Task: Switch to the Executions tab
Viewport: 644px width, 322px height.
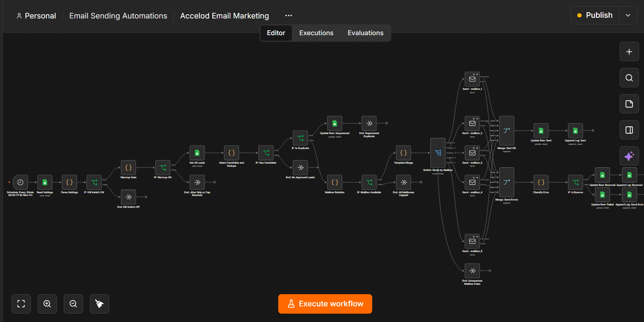Action: point(316,33)
